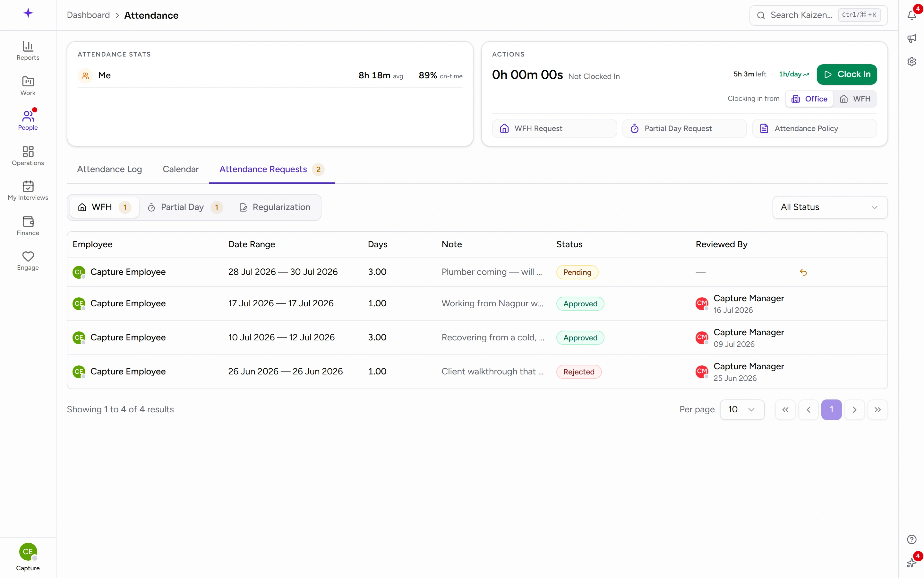Viewport: 924px width, 578px height.
Task: Open My Interviews calendar icon
Action: click(x=28, y=186)
